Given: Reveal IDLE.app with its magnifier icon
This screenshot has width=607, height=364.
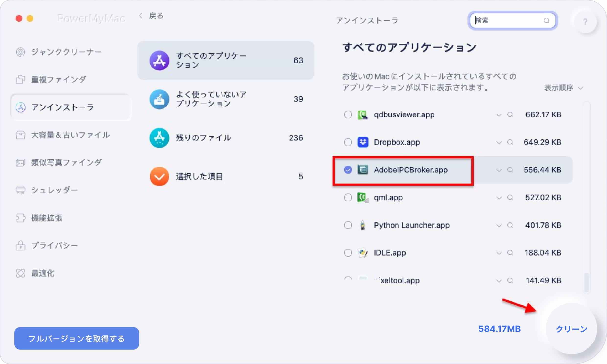Looking at the screenshot, I should click(510, 253).
